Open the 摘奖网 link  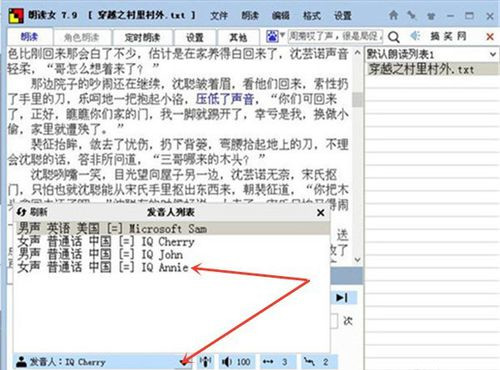click(448, 36)
